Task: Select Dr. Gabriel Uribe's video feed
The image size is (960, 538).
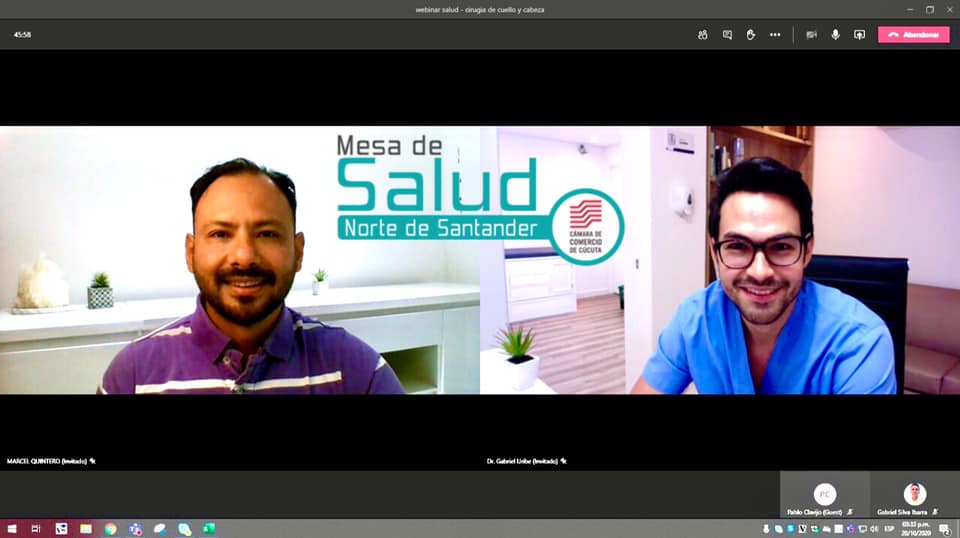Action: 720,260
